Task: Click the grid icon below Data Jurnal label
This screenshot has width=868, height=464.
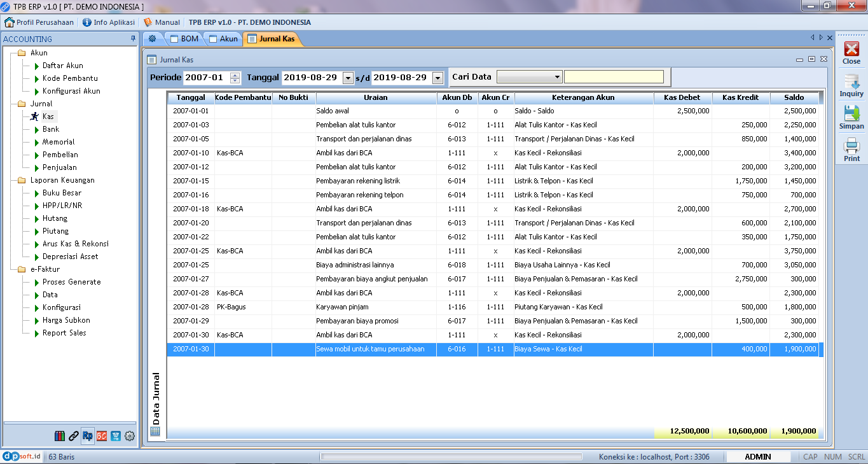Action: coord(155,431)
